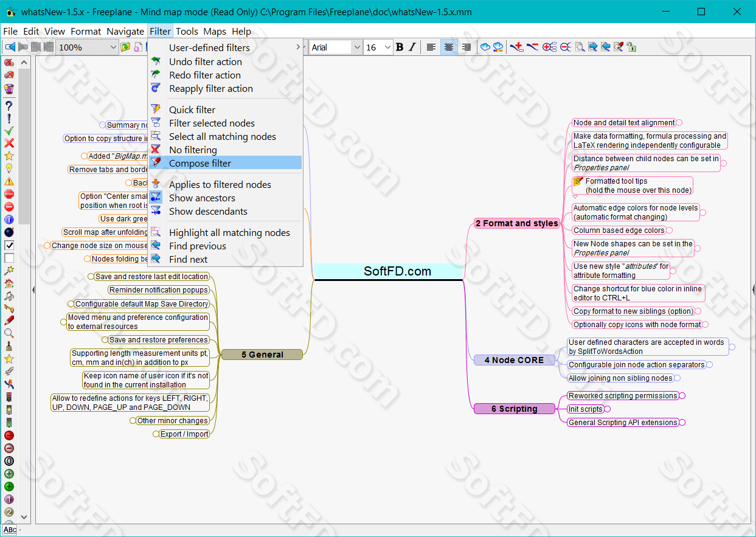This screenshot has height=537, width=756.
Task: Align node text to the right
Action: 466,47
